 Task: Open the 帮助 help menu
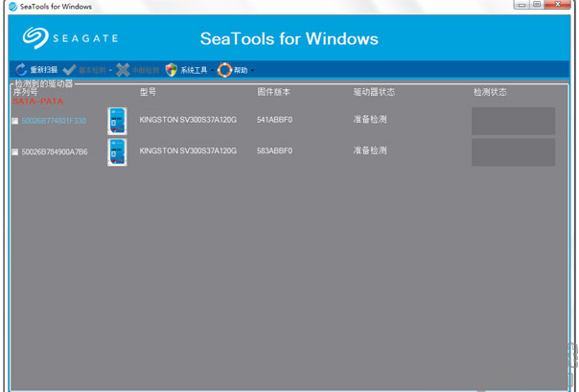click(x=241, y=70)
